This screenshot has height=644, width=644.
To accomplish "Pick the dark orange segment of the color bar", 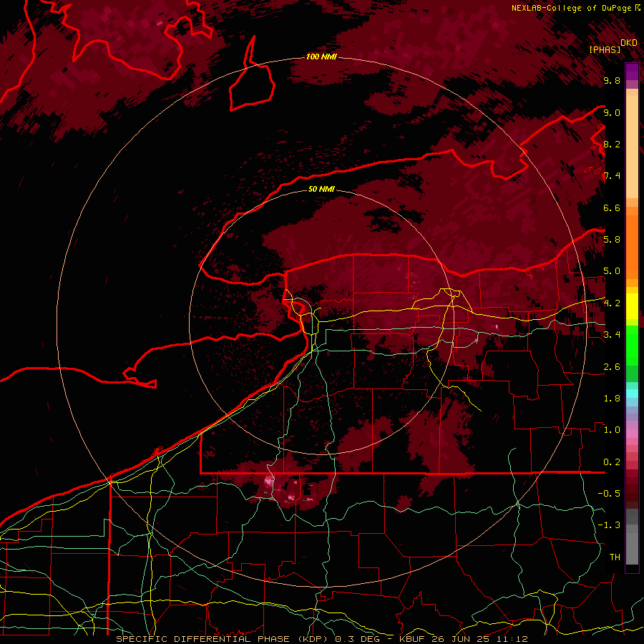I will (x=632, y=247).
